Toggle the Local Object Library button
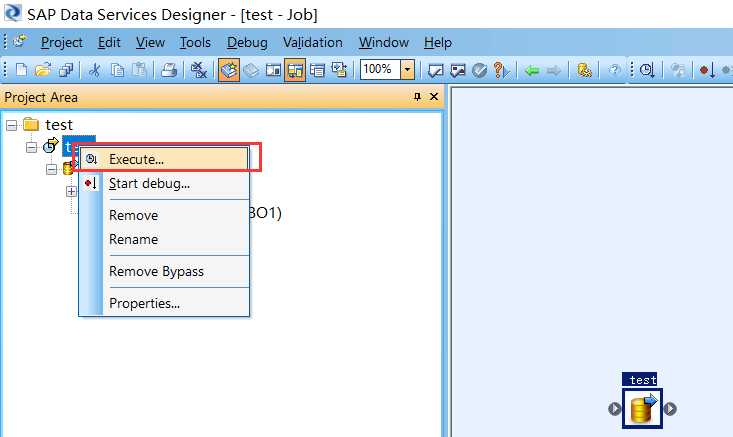Image resolution: width=733 pixels, height=437 pixels. click(x=229, y=70)
